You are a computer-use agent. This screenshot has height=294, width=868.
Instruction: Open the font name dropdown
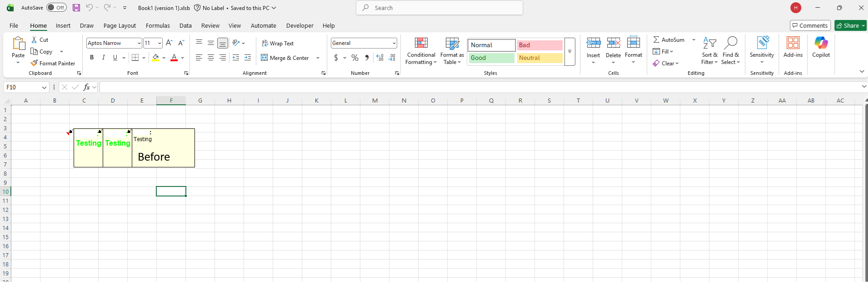(139, 43)
